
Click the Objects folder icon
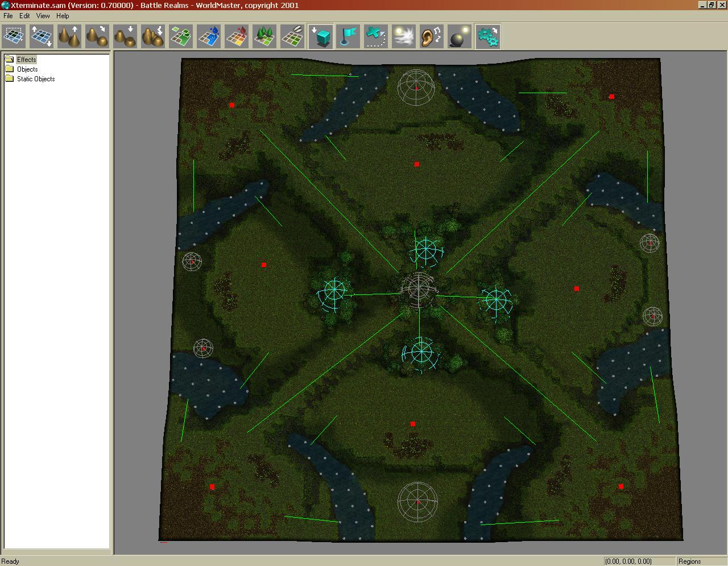point(9,69)
